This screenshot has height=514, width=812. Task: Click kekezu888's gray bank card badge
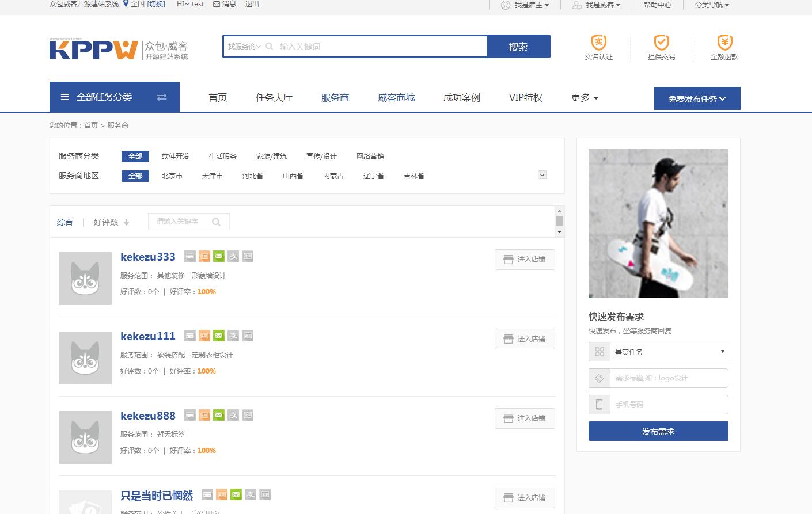click(x=190, y=415)
